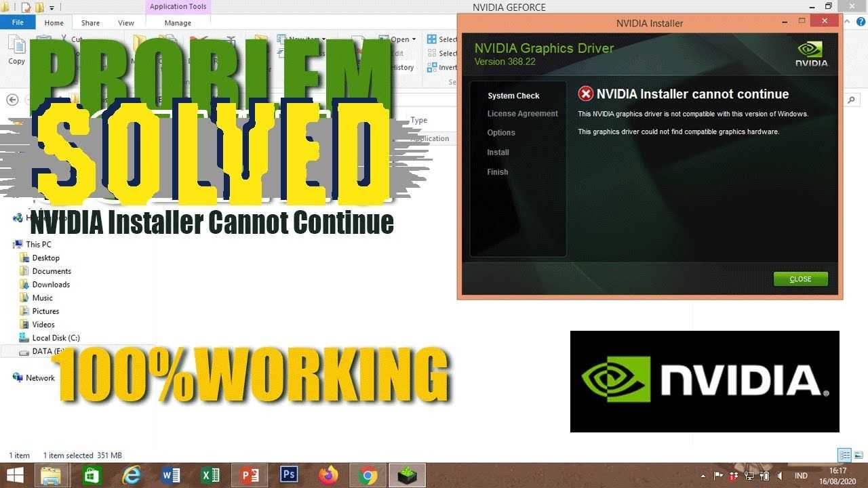
Task: Show hidden tray icons arrow
Action: (x=702, y=476)
